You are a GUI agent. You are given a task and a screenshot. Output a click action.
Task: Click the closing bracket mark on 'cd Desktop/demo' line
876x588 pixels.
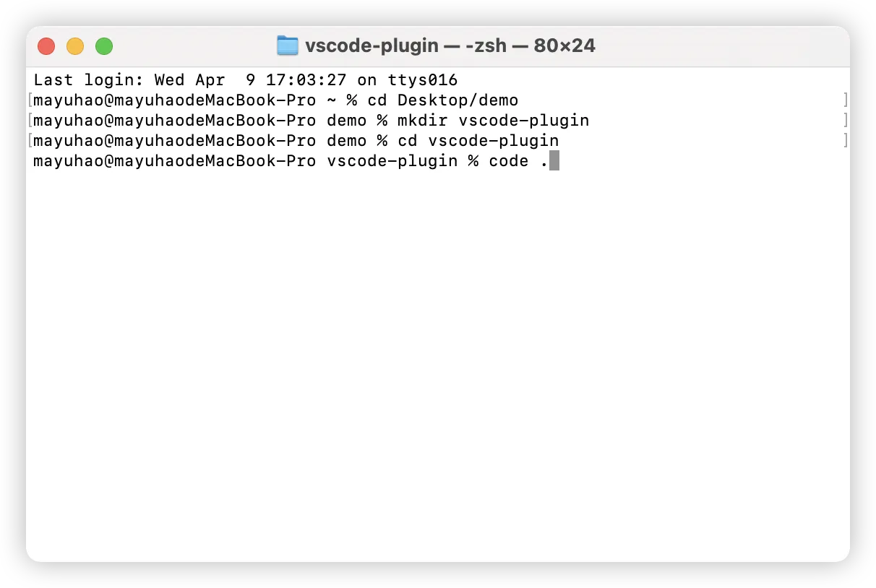pos(845,100)
